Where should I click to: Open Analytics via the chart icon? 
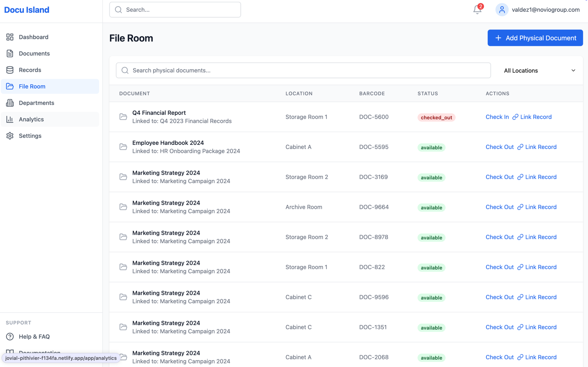pos(10,119)
